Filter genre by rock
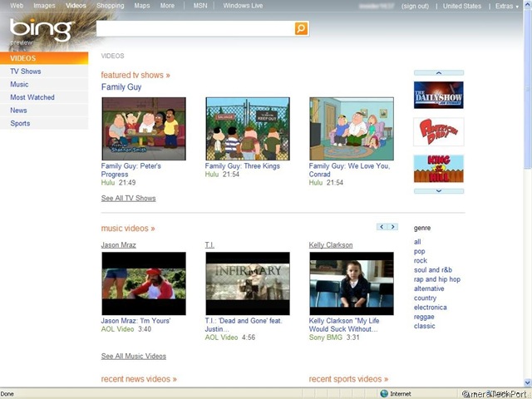The image size is (532, 399). (x=421, y=260)
